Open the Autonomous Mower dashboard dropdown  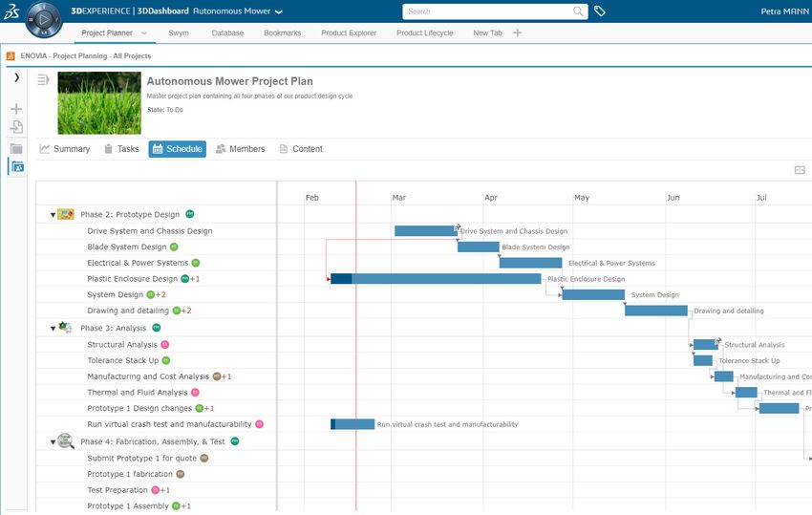point(279,11)
